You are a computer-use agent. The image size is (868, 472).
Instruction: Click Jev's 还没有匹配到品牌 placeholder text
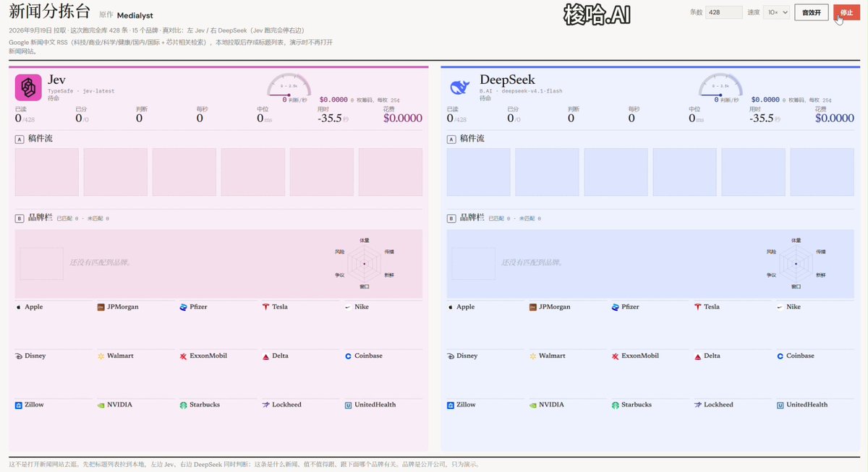[x=101, y=262]
